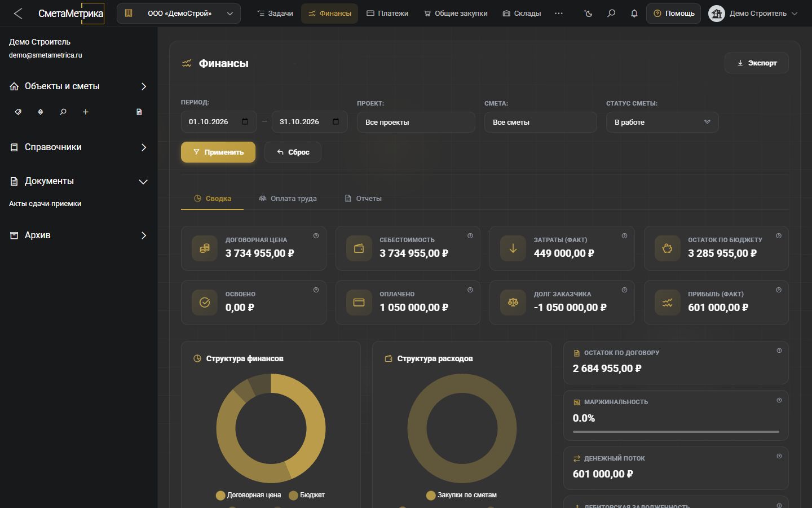Open notifications bell
812x508 pixels.
[634, 14]
